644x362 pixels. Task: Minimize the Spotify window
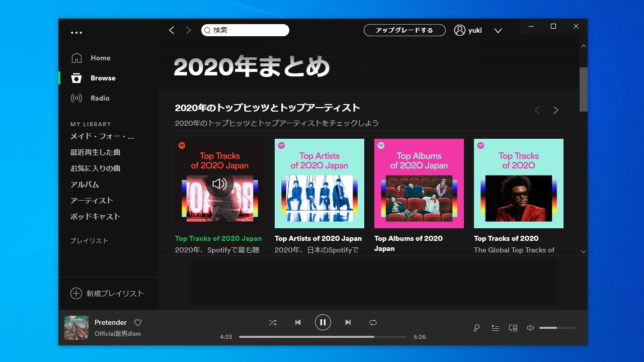531,26
